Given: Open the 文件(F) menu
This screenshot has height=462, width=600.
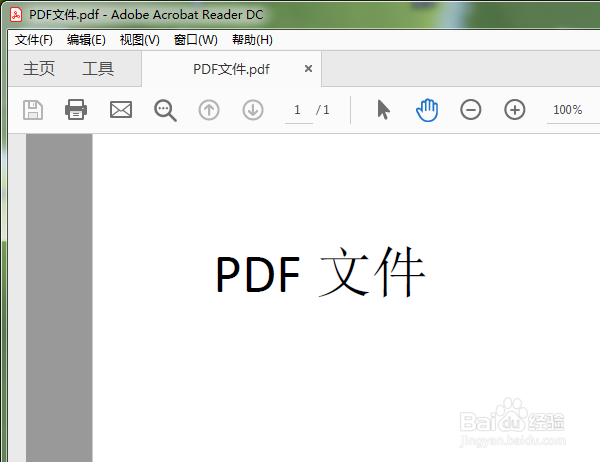Looking at the screenshot, I should pos(34,40).
